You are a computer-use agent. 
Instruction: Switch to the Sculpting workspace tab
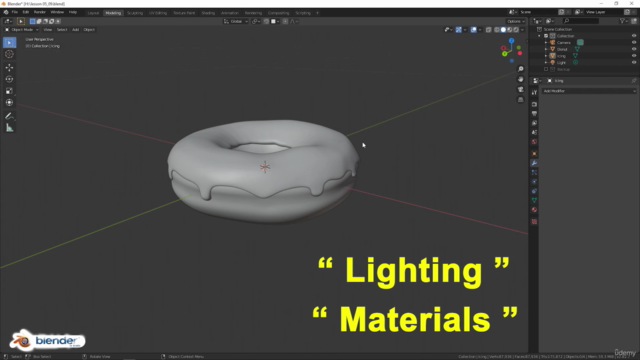click(135, 13)
